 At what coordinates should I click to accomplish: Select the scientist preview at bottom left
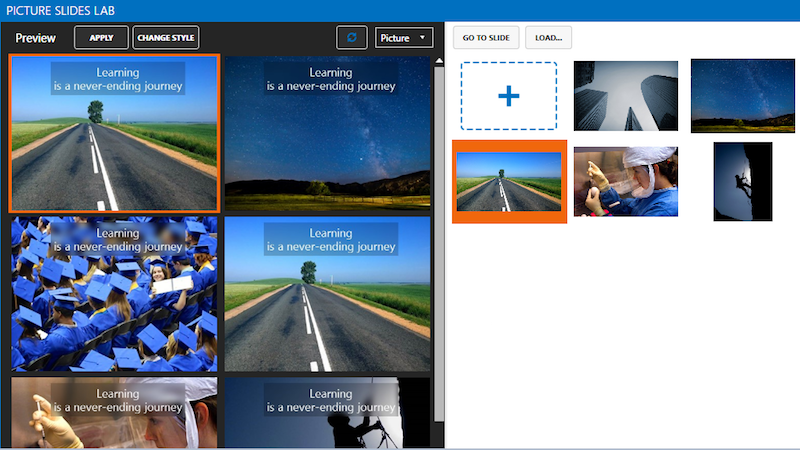tap(114, 411)
